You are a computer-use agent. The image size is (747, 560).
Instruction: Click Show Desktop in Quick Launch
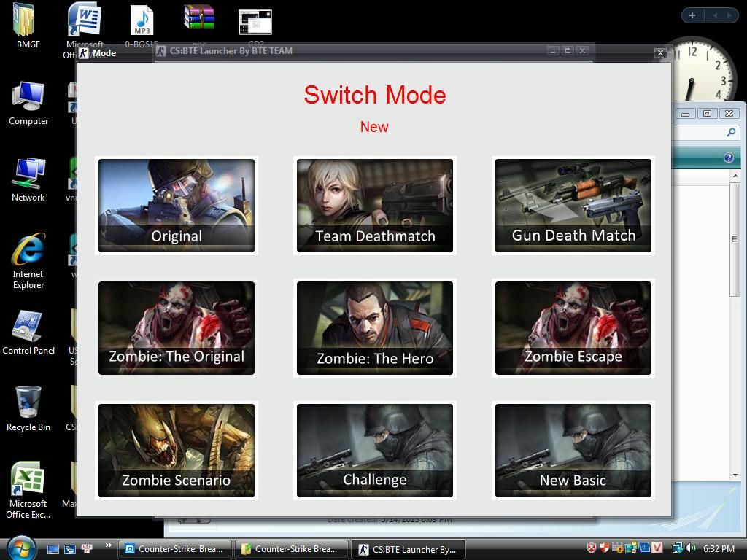tap(53, 549)
